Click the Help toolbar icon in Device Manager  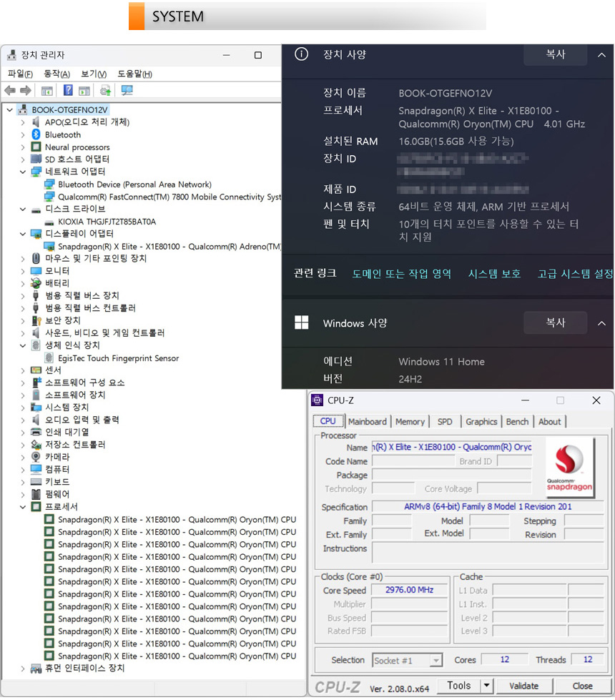[68, 91]
